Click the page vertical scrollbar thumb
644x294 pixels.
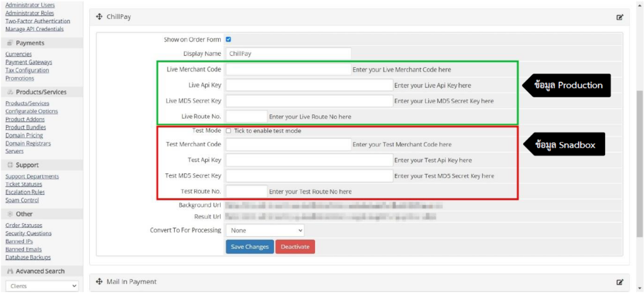coord(640,164)
